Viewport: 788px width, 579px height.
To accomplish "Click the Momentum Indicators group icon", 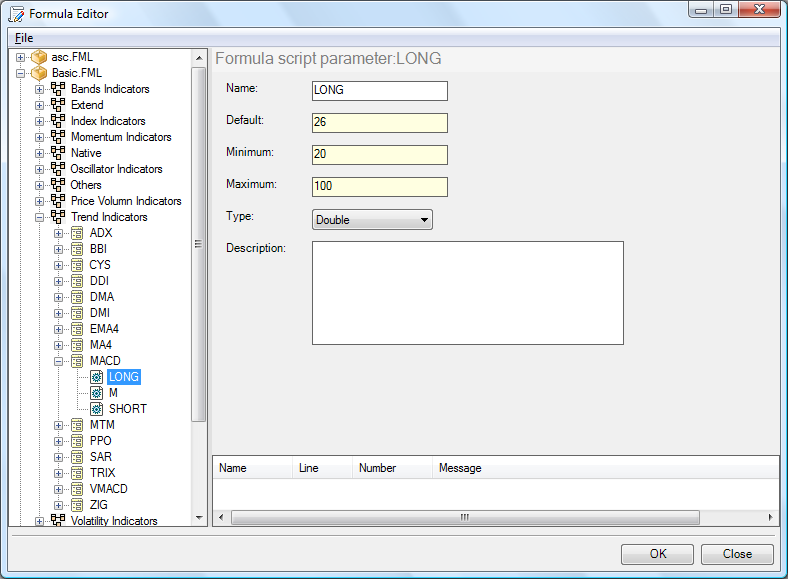I will tap(58, 137).
